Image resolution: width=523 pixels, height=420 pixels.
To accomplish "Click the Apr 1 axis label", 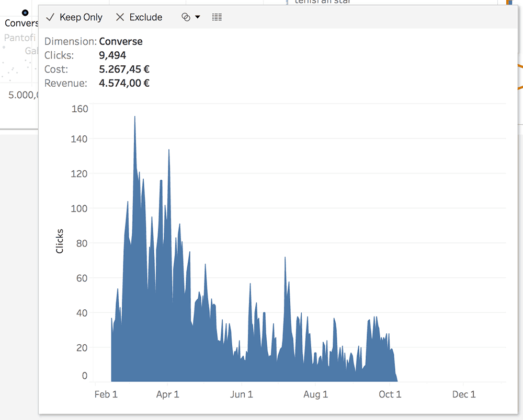I will 167,394.
